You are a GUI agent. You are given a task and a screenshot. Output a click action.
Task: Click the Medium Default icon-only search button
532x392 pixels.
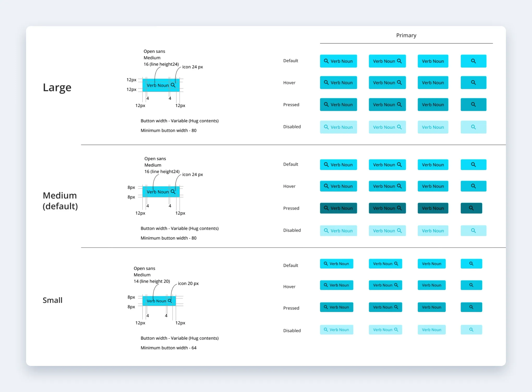(473, 165)
